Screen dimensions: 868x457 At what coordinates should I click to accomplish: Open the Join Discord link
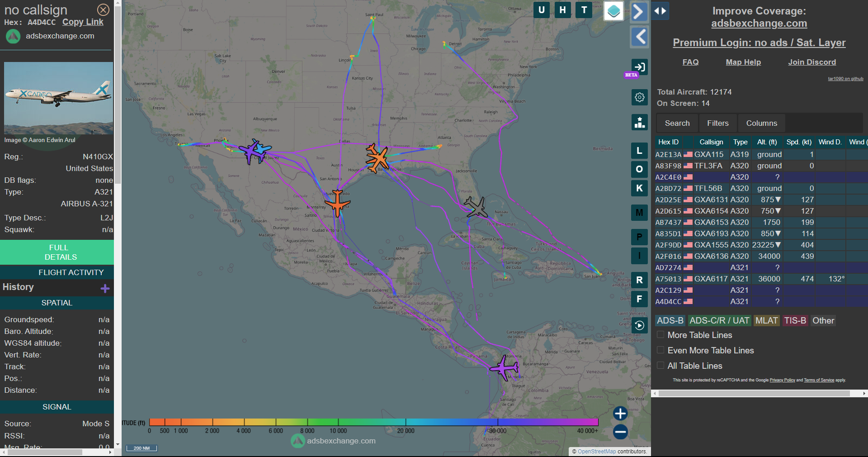click(812, 62)
